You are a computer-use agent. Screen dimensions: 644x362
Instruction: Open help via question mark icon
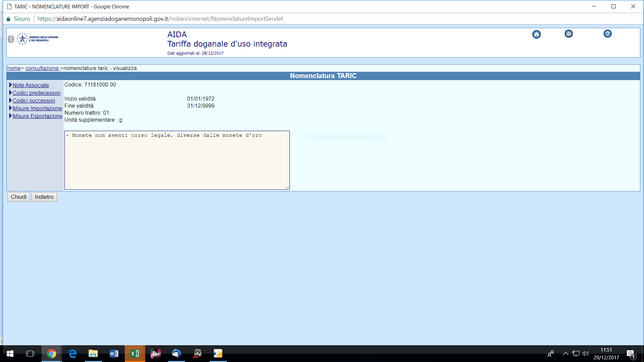pos(607,34)
